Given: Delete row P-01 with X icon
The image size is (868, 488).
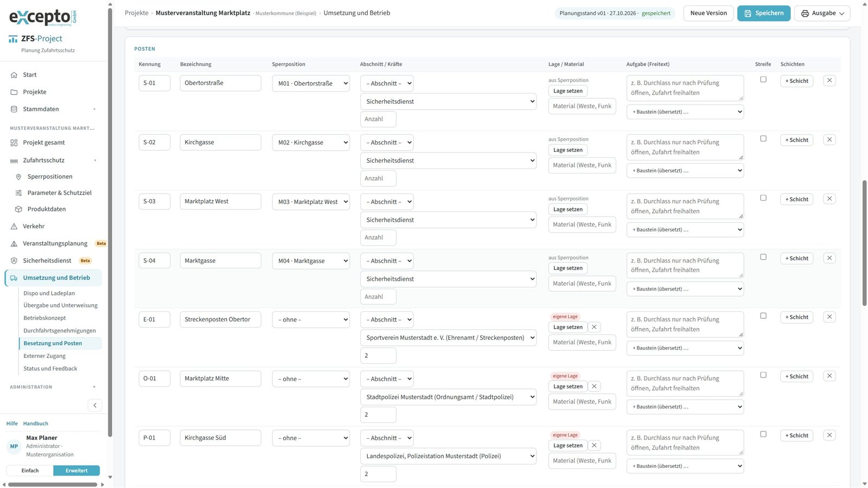Looking at the screenshot, I should click(829, 435).
